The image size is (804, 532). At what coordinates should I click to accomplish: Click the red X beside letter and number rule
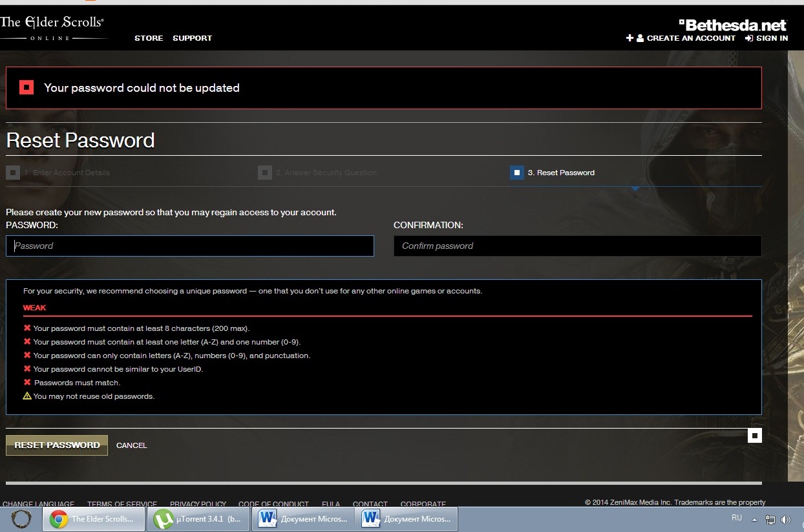27,341
